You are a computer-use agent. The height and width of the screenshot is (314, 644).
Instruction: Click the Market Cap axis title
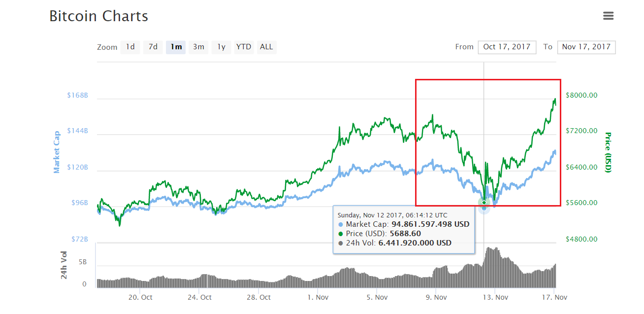click(x=57, y=152)
